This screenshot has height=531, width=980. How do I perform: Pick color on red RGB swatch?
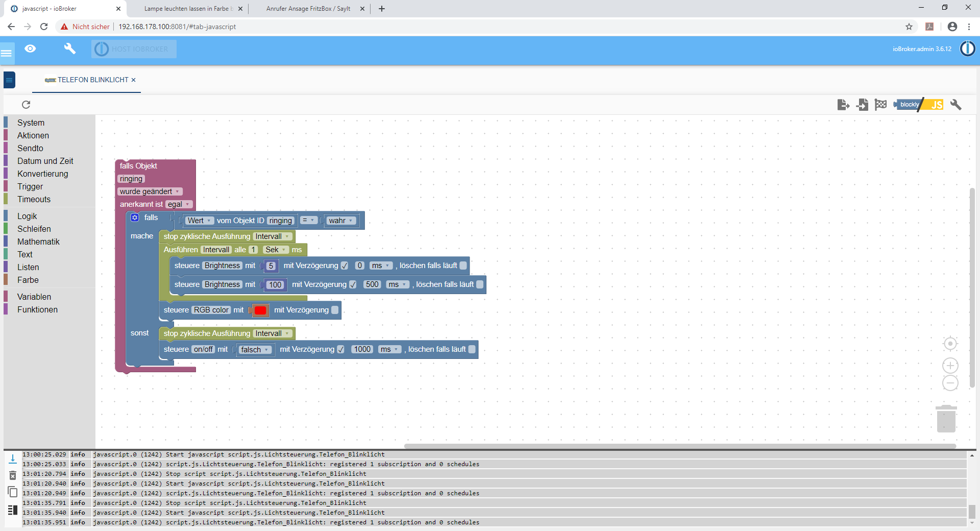[260, 310]
